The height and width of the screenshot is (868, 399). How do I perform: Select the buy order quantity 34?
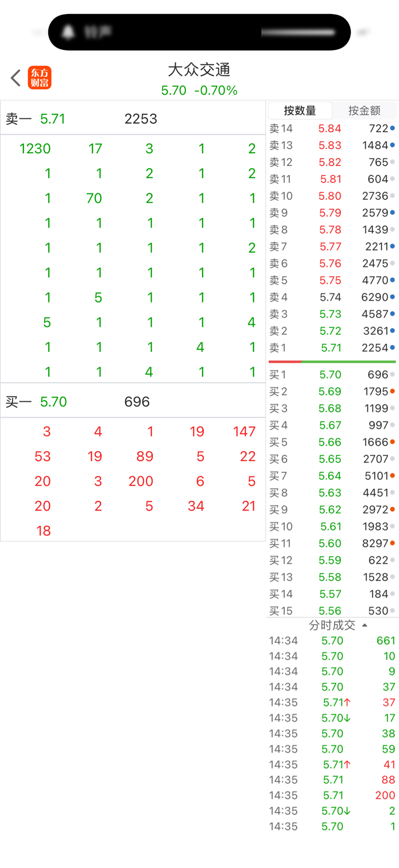[x=196, y=506]
